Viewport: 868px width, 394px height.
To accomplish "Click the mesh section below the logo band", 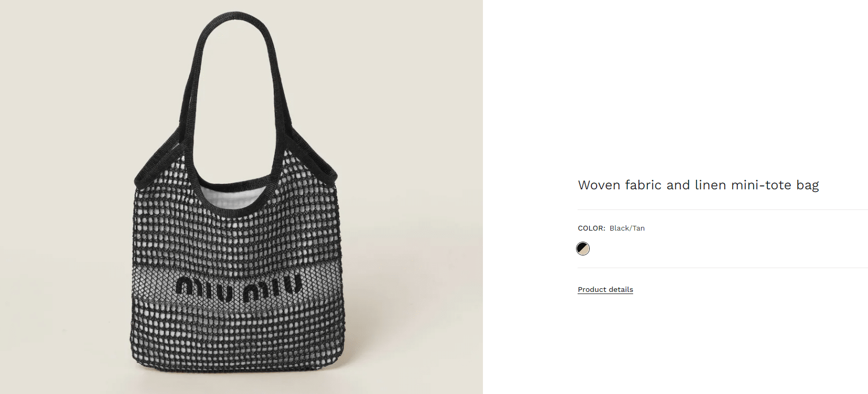I will point(238,338).
